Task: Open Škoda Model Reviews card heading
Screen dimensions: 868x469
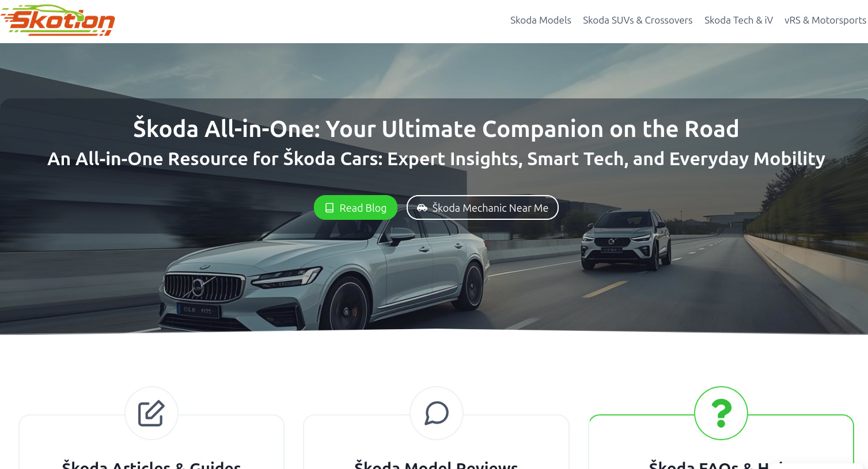Action: [436, 464]
